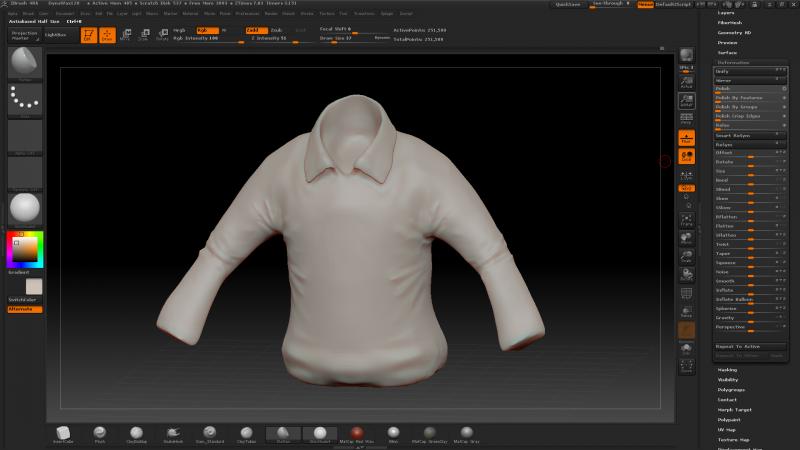The image size is (800, 450).
Task: Click the Actual size view icon
Action: coord(686,82)
